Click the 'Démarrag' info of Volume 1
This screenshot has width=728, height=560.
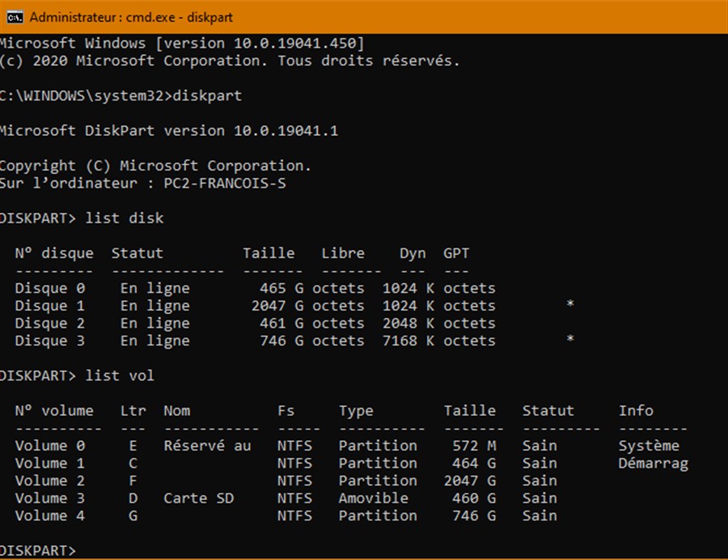(654, 464)
